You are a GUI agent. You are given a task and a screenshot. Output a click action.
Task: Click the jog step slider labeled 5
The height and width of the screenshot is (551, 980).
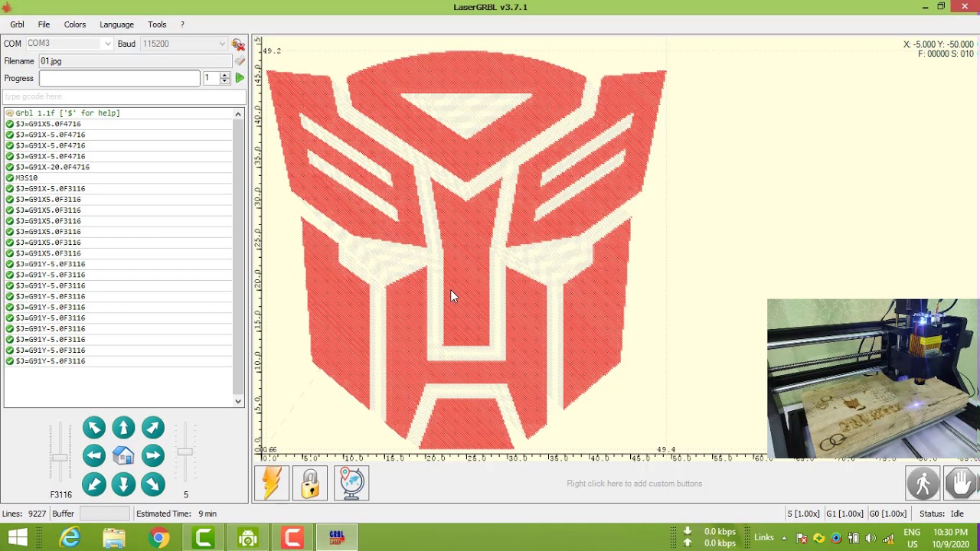click(185, 452)
